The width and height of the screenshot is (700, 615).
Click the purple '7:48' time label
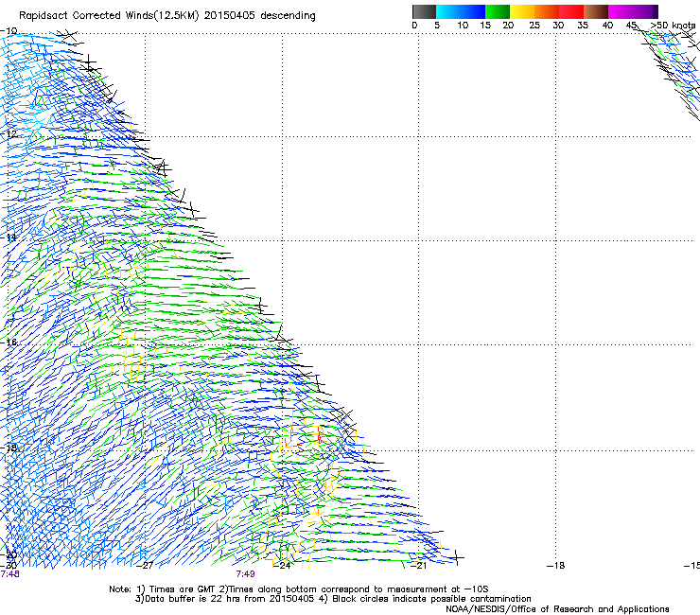pyautogui.click(x=9, y=574)
